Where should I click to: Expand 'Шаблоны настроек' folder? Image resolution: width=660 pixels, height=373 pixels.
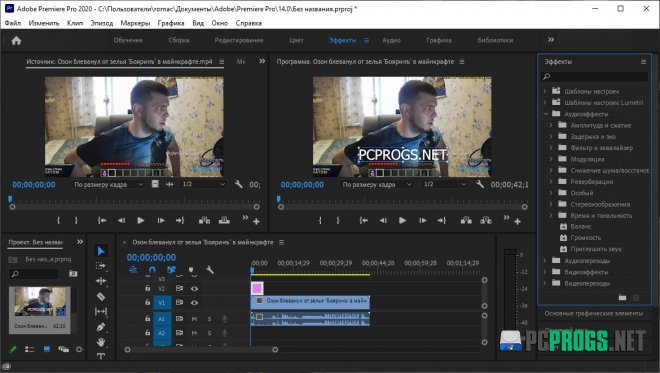(x=545, y=91)
